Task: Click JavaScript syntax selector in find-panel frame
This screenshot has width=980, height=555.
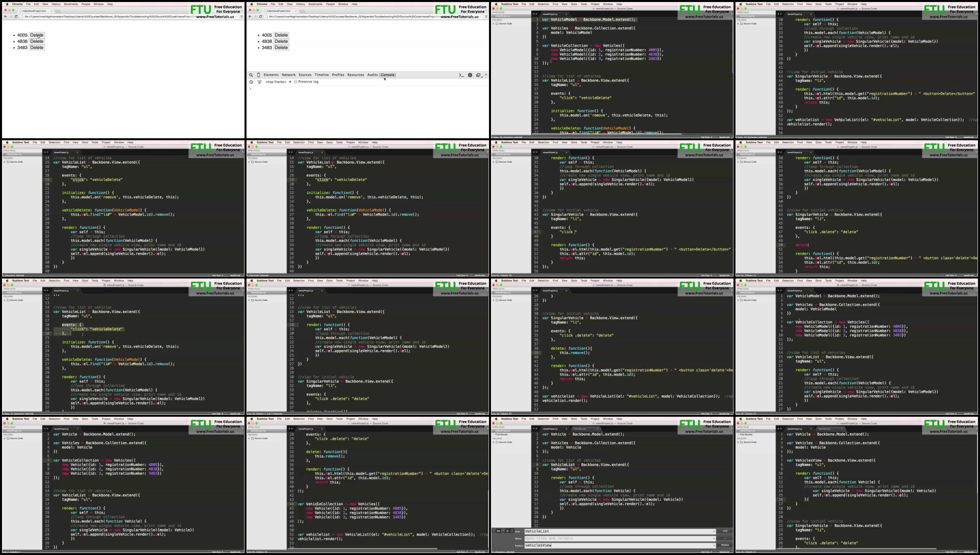Action: (724, 552)
